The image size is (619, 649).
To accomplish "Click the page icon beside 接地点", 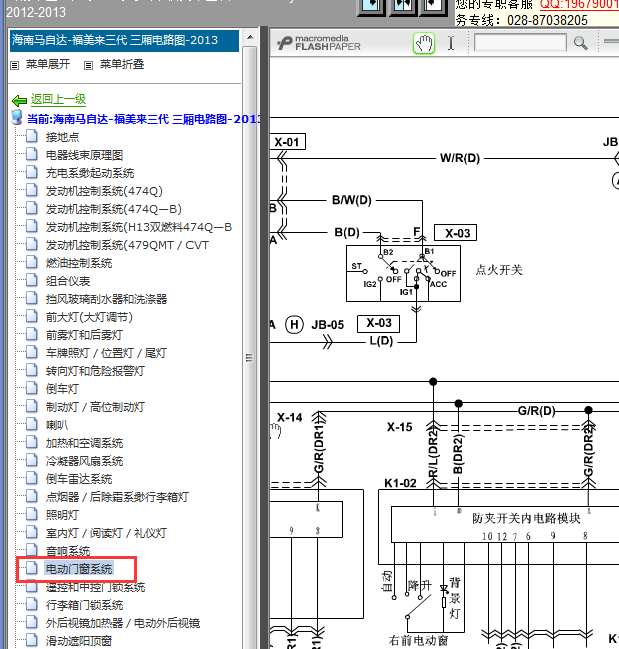I will coord(32,136).
